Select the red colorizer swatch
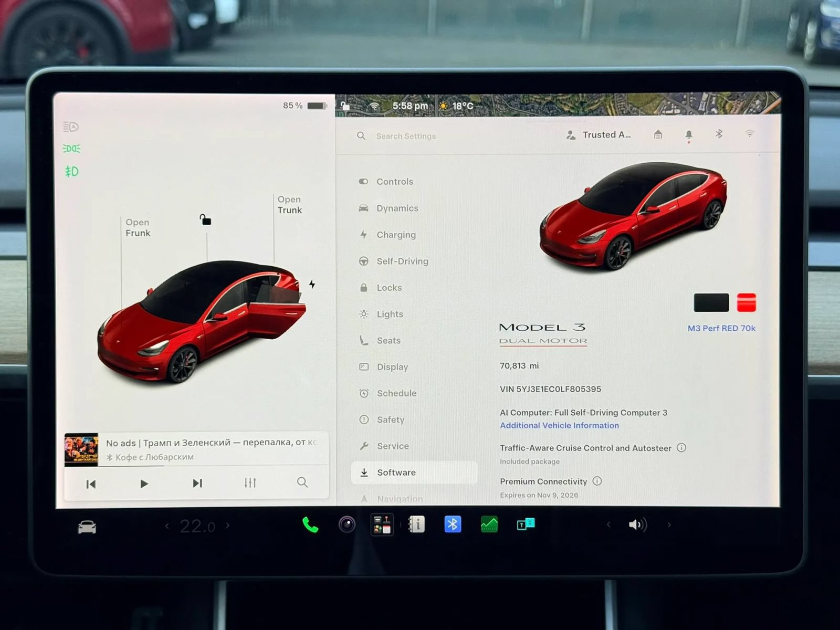Viewport: 840px width, 630px height. pos(747,303)
